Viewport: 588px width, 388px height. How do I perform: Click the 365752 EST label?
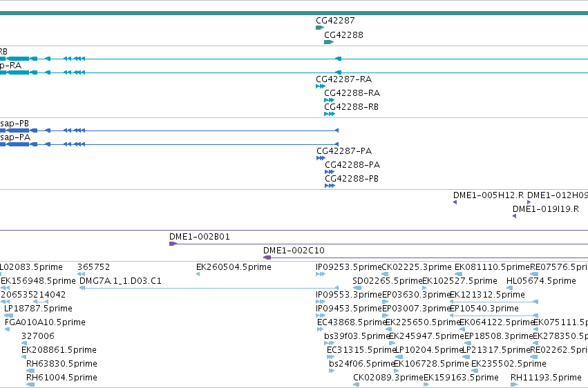pos(94,267)
